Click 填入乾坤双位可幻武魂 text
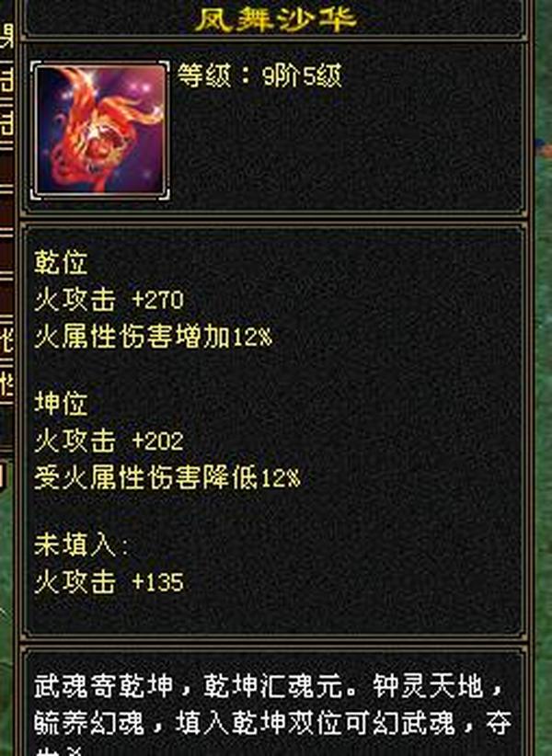This screenshot has width=552, height=756. [316, 724]
